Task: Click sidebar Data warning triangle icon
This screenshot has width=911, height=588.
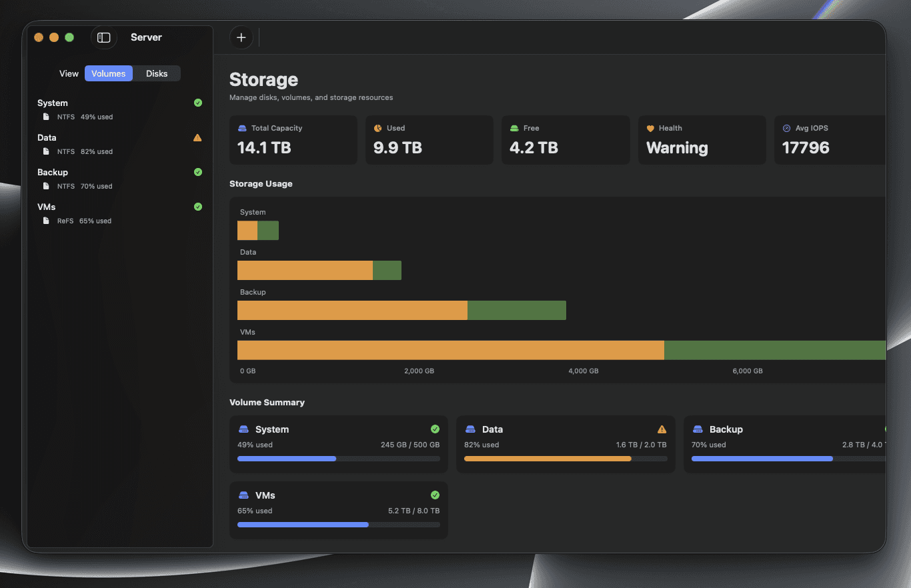Action: pyautogui.click(x=197, y=137)
